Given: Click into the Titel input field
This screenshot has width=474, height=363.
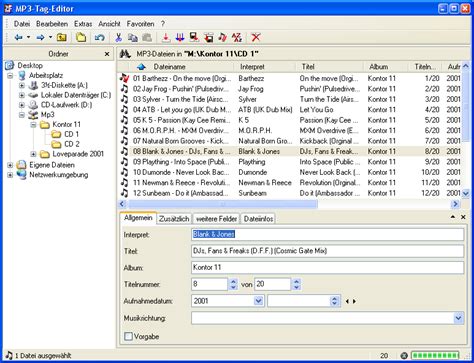Looking at the screenshot, I should (x=327, y=251).
